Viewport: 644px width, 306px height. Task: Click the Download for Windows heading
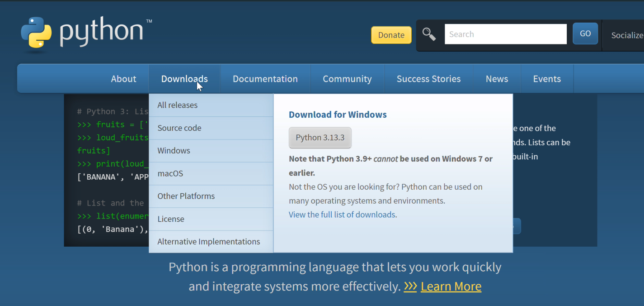(x=338, y=115)
